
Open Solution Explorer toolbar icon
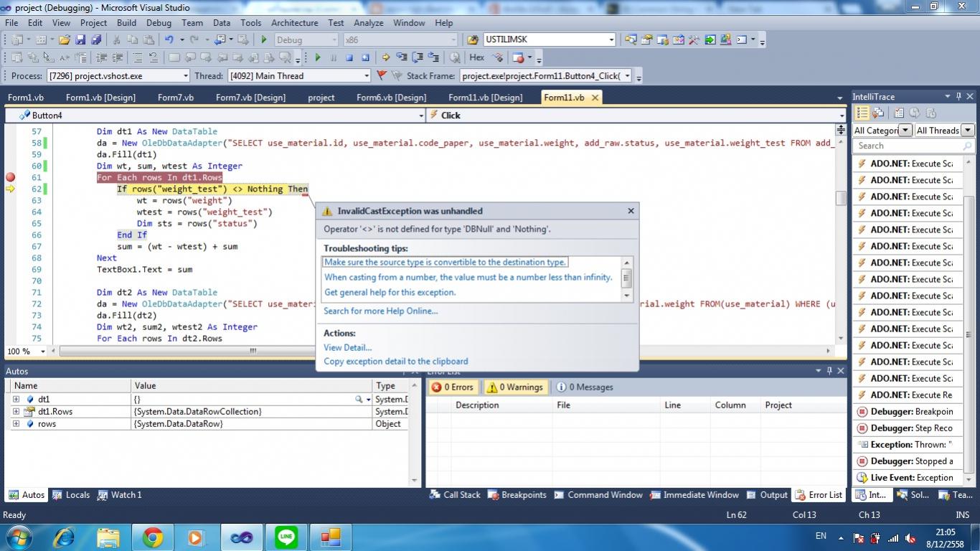coord(630,39)
